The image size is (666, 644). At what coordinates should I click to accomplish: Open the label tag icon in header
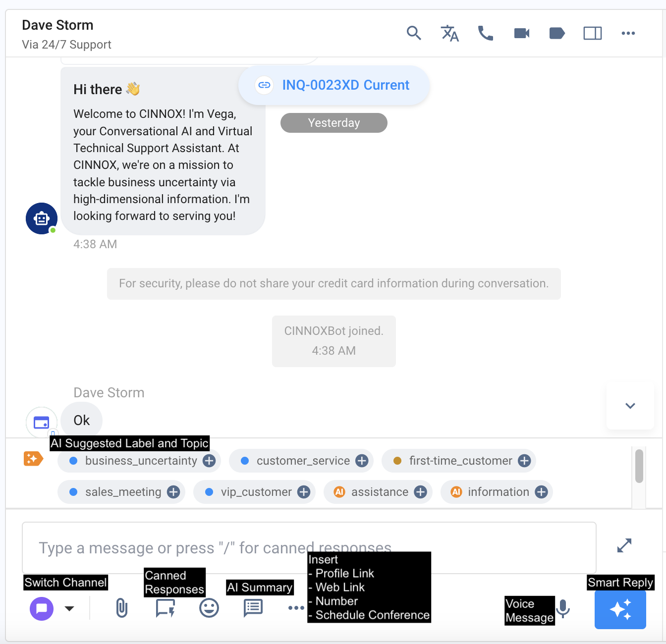(557, 33)
